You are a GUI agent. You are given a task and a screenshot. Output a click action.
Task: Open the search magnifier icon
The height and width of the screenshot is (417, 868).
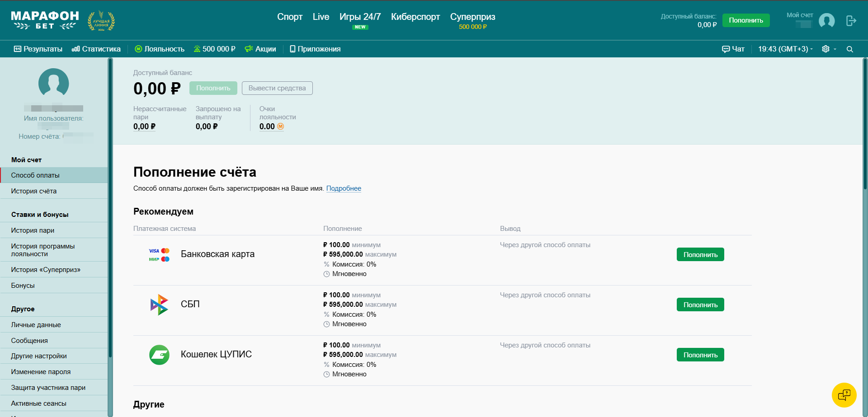[x=850, y=49]
